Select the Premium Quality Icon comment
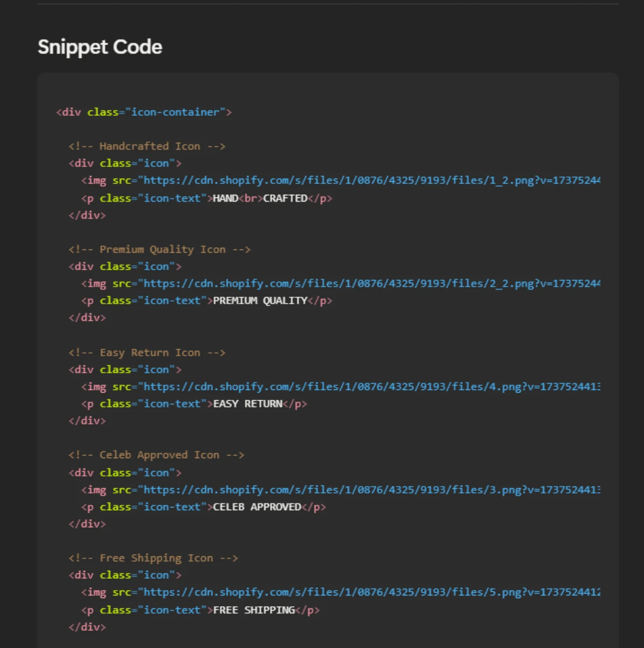644x648 pixels. 159,249
